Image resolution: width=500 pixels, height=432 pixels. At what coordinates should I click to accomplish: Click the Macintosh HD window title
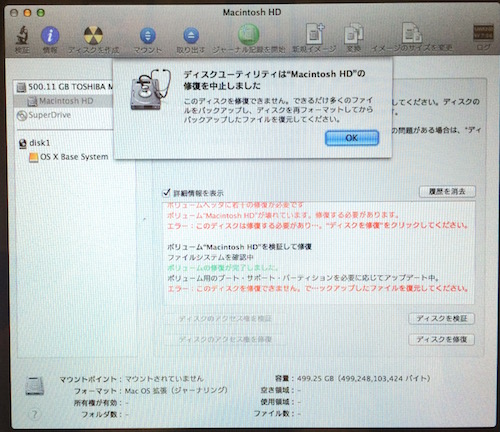pos(252,12)
